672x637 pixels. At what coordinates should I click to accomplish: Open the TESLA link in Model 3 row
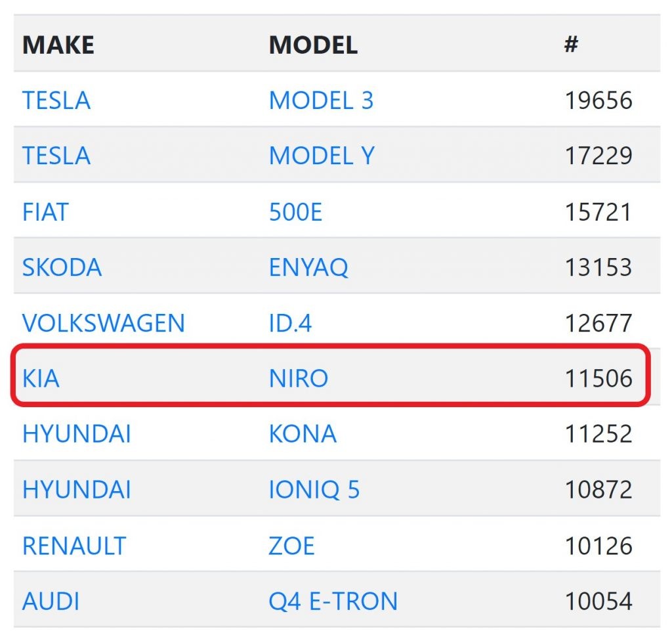[x=56, y=100]
